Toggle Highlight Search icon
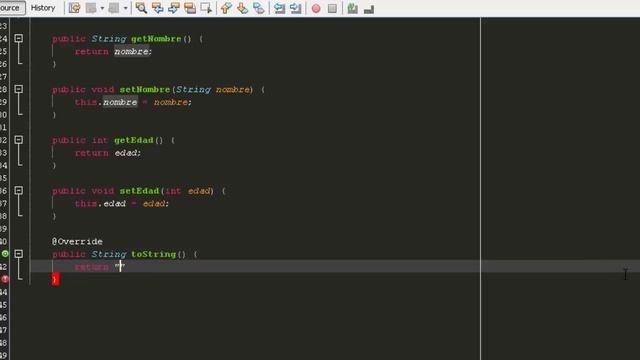The width and height of the screenshot is (640, 360). tap(190, 8)
